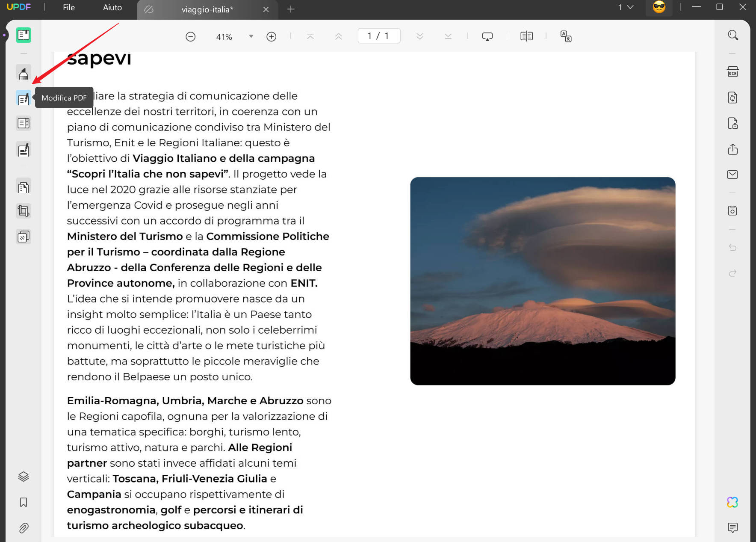Click the UPDF logo
This screenshot has width=756, height=542.
tap(19, 7)
